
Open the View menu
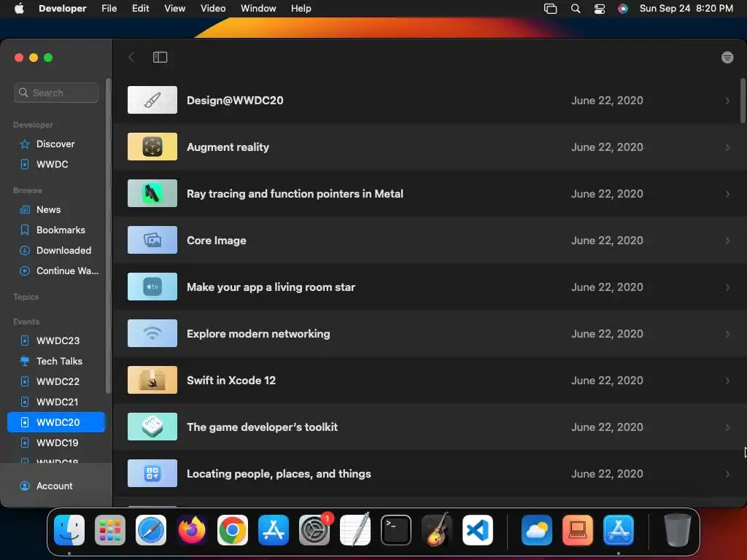pyautogui.click(x=175, y=9)
